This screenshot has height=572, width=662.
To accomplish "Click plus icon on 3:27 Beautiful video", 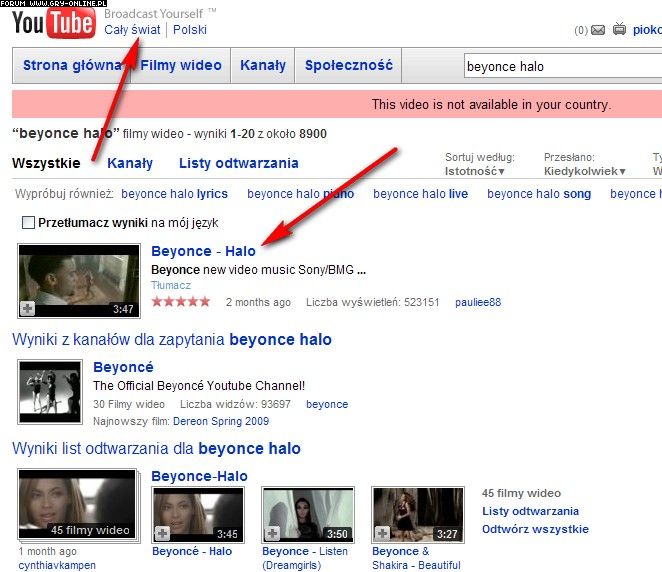I will [x=381, y=534].
